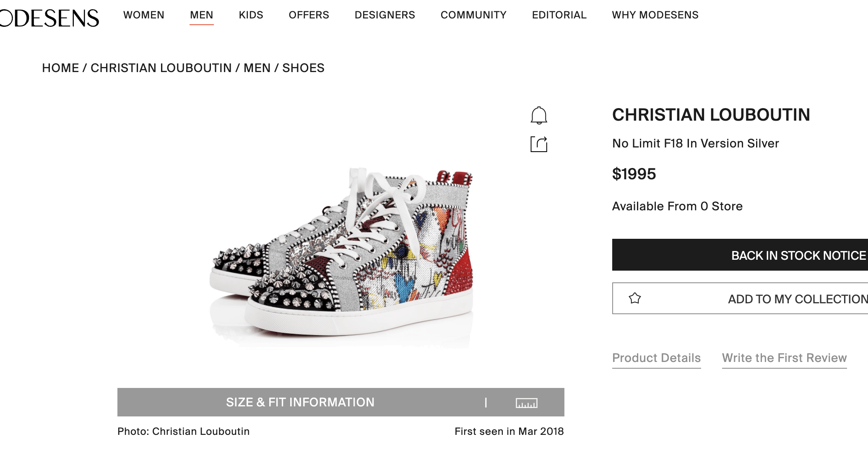The image size is (868, 460).
Task: Browse the Designers menu
Action: click(385, 15)
